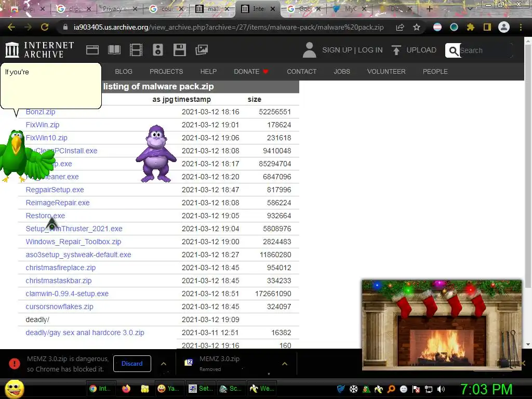Click the purple BonziBuddy gorilla
The image size is (532, 399).
(156, 154)
